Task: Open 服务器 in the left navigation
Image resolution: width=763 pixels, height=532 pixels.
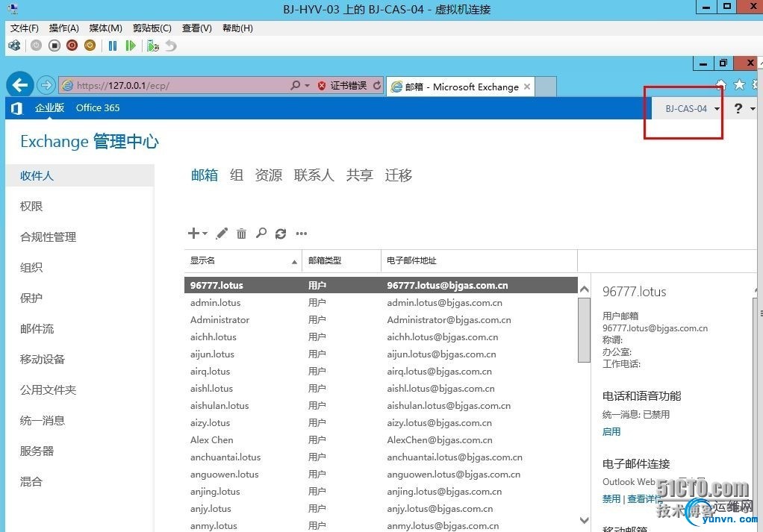Action: pyautogui.click(x=37, y=451)
